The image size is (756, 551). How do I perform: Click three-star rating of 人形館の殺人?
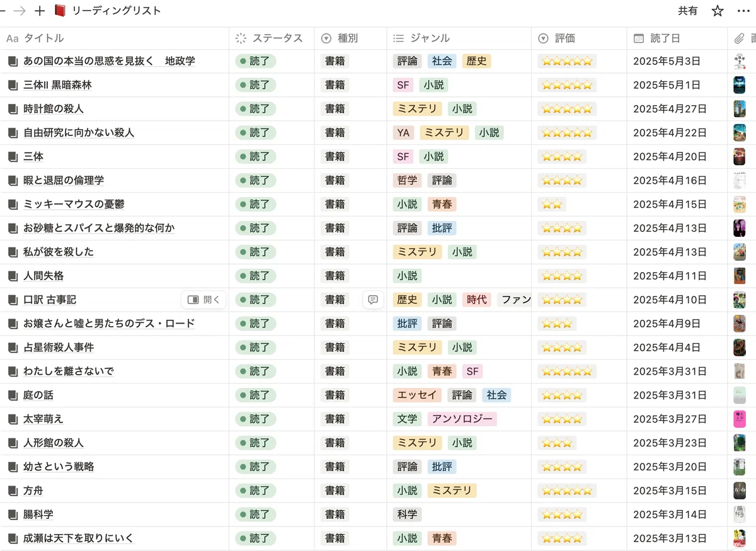click(x=557, y=443)
